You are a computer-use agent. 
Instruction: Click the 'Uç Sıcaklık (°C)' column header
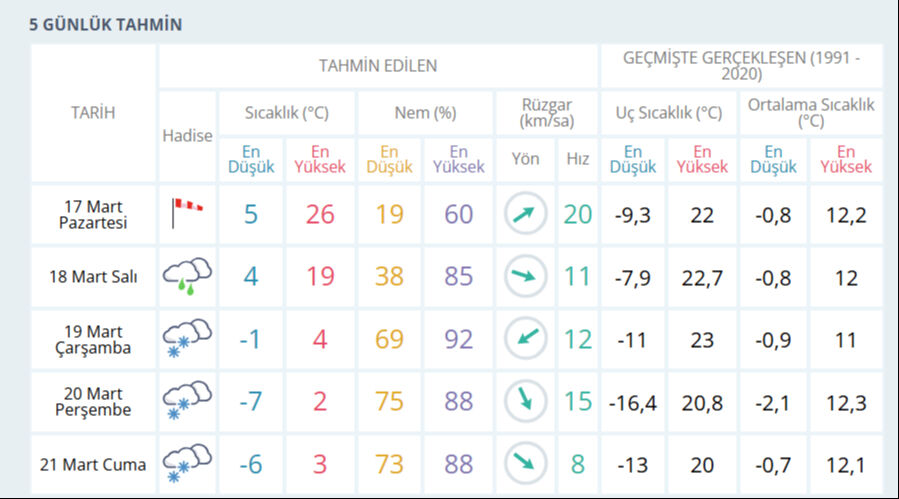tap(669, 112)
